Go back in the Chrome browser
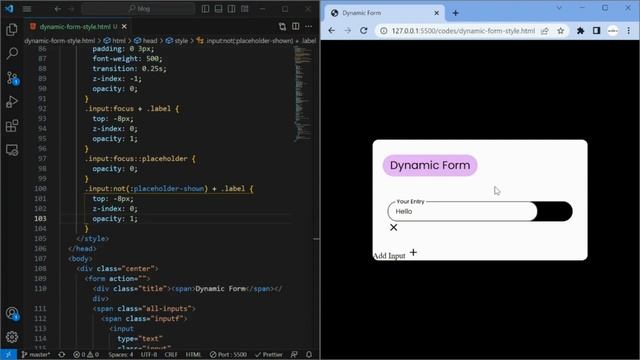This screenshot has height=360, width=640. tap(332, 31)
